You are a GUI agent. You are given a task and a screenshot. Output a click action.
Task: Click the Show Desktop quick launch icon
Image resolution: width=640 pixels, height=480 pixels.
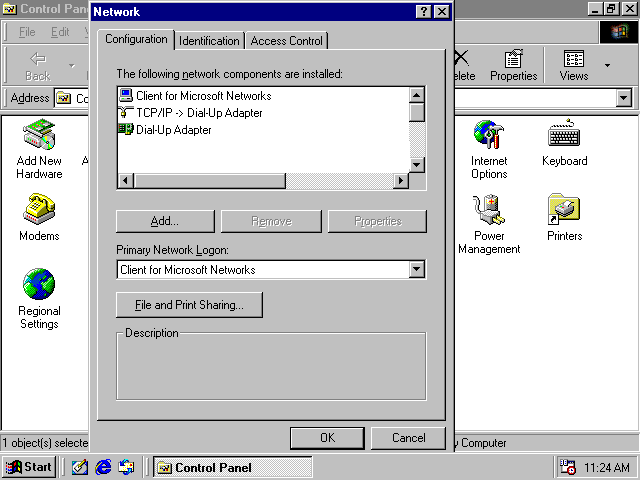pyautogui.click(x=80, y=467)
